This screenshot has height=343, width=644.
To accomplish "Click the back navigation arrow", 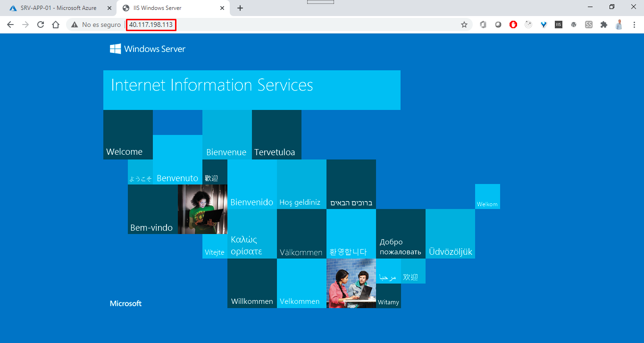I will click(10, 24).
